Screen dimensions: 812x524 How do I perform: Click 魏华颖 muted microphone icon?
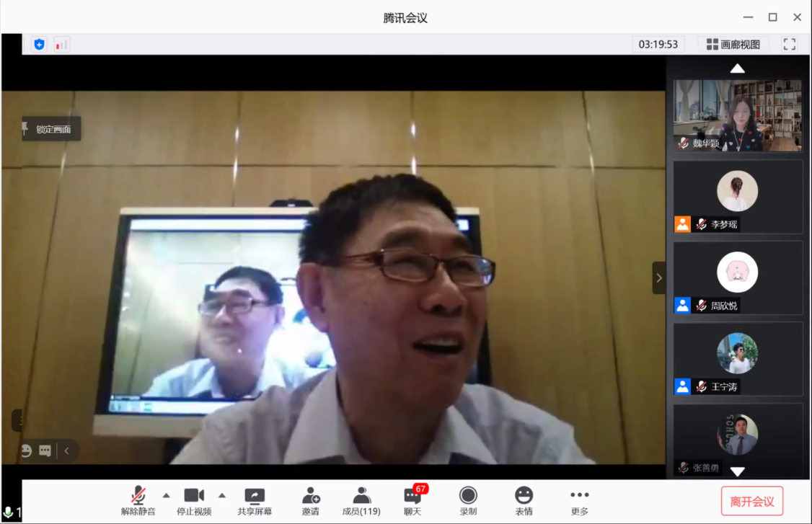tap(684, 143)
